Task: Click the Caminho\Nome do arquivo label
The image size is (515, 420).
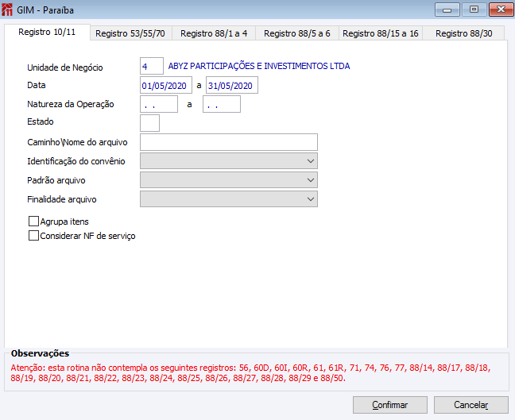Action: (78, 142)
